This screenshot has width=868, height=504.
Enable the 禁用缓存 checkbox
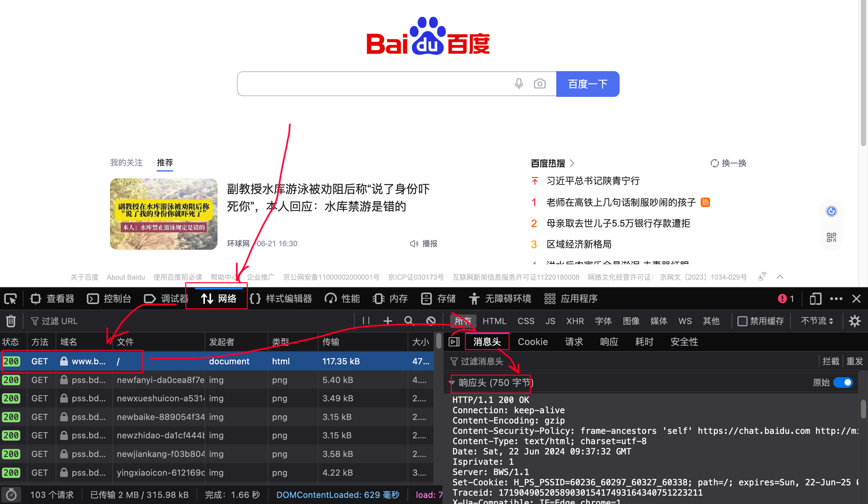click(742, 321)
